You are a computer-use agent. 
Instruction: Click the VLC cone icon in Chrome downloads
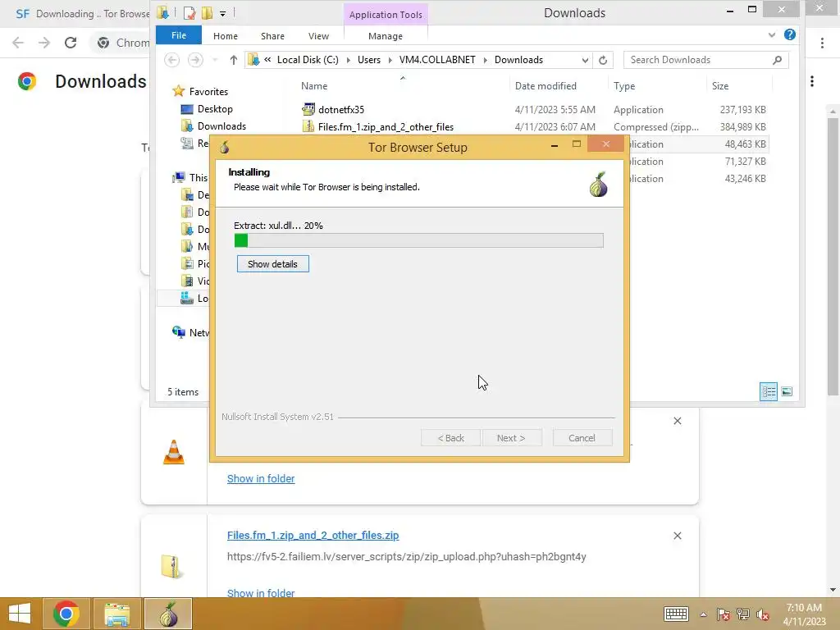(x=174, y=452)
